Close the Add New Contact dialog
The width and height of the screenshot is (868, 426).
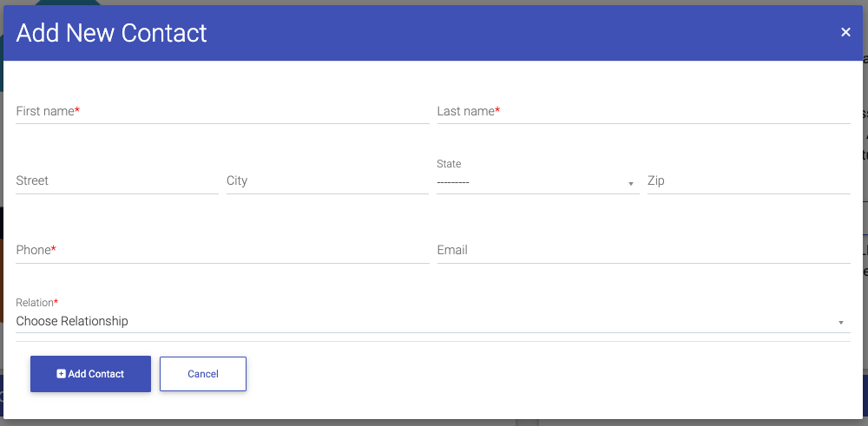(x=845, y=33)
